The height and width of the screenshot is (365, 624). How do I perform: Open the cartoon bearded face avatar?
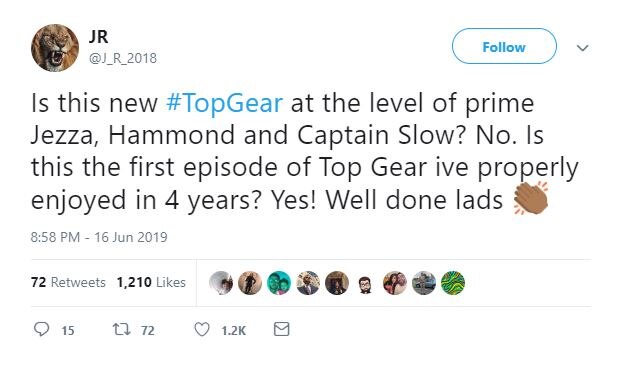(x=365, y=284)
